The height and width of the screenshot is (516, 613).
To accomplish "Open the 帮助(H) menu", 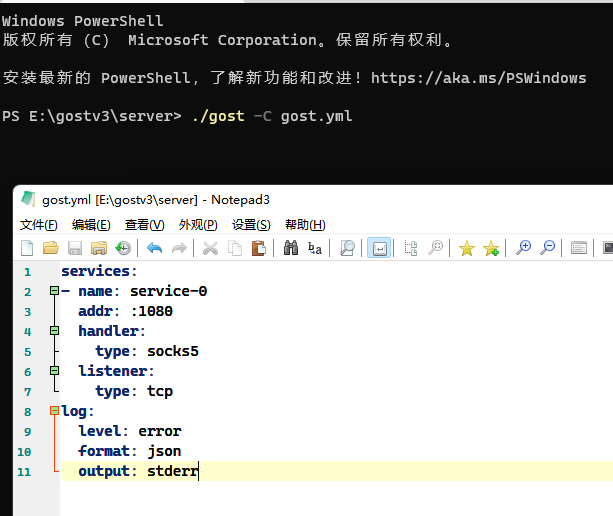I will [305, 225].
